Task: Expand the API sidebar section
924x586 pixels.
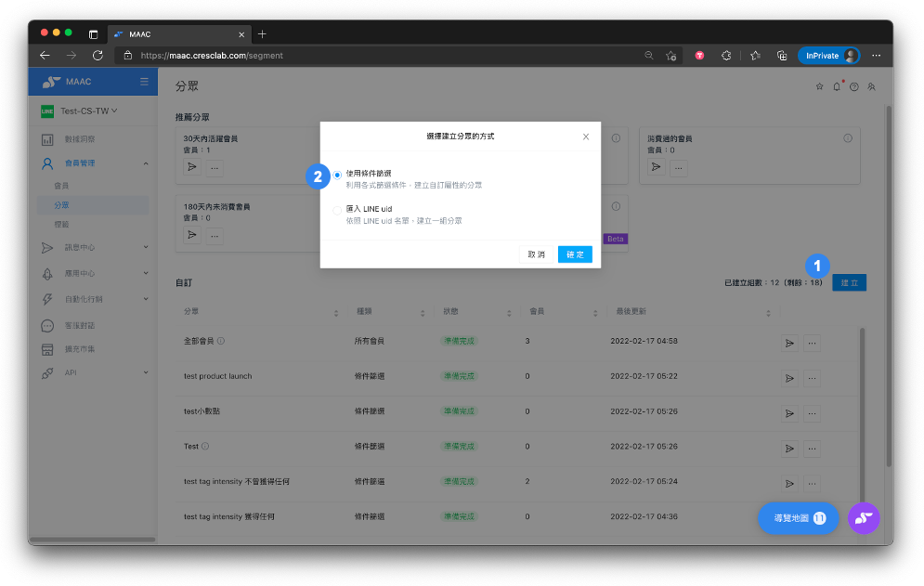Action: (x=93, y=372)
